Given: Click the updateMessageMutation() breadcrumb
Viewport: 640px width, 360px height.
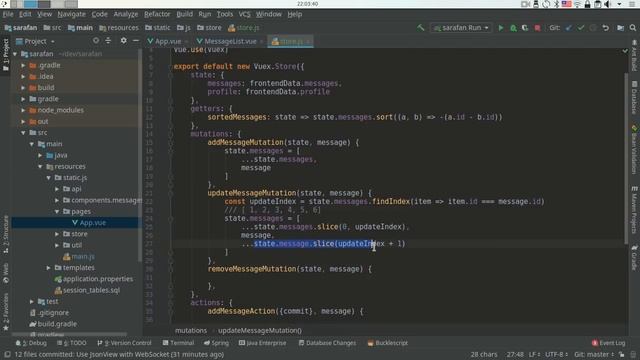Looking at the screenshot, I should 260,330.
